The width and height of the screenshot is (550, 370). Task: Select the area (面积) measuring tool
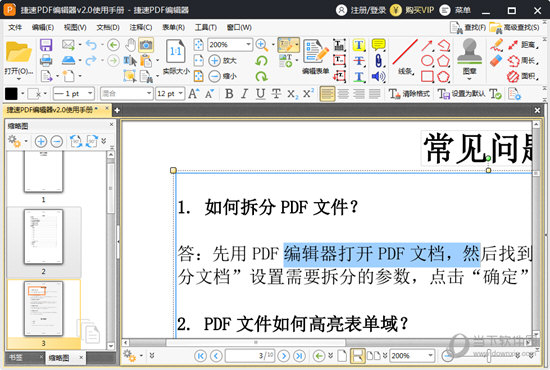click(x=523, y=76)
